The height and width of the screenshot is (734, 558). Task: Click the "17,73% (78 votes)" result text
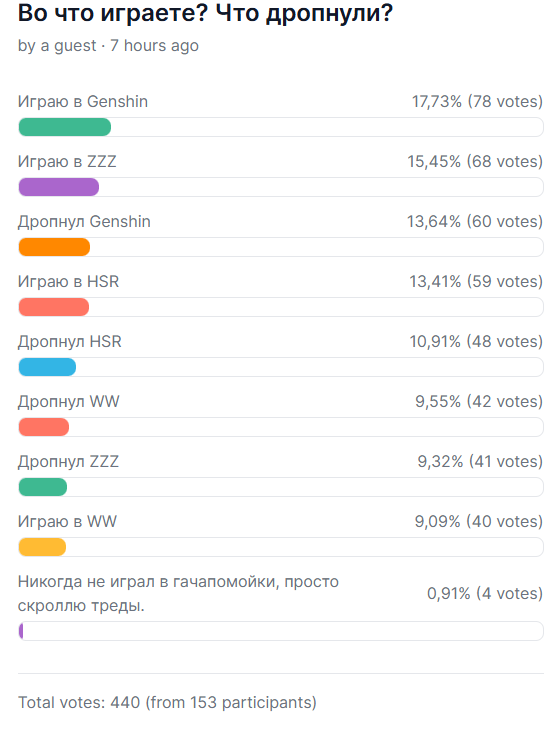[x=477, y=102]
